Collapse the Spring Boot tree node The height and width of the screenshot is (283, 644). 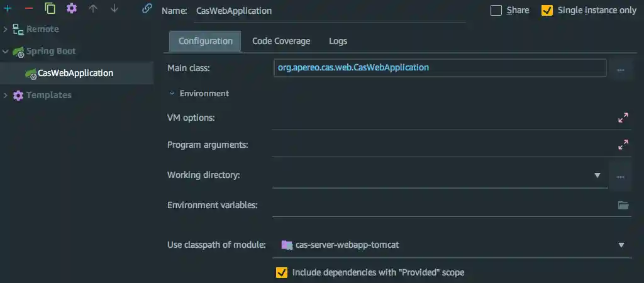5,52
